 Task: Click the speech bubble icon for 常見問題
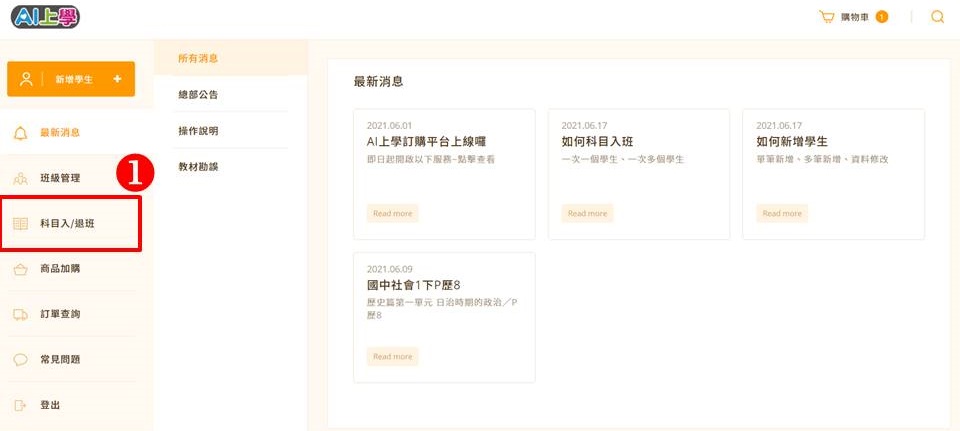(20, 360)
